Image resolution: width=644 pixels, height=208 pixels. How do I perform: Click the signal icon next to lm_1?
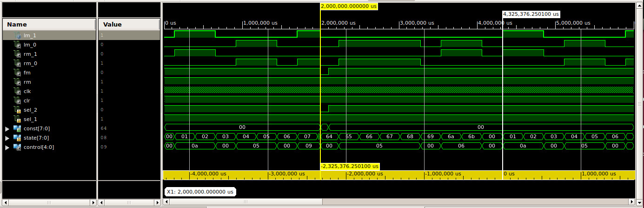[x=18, y=35]
